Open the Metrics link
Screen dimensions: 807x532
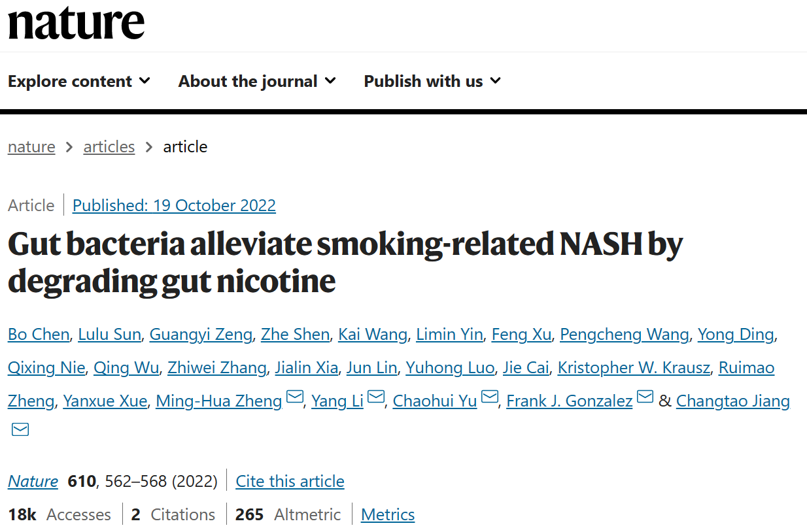coord(388,515)
